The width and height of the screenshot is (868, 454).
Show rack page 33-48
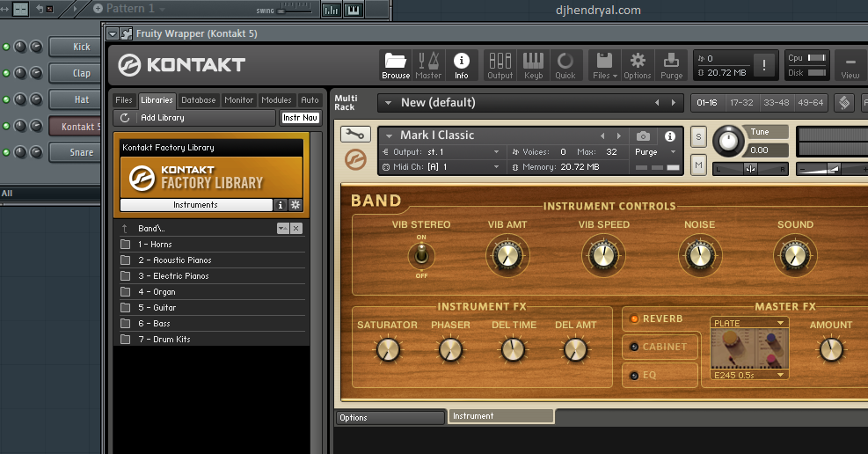click(777, 102)
